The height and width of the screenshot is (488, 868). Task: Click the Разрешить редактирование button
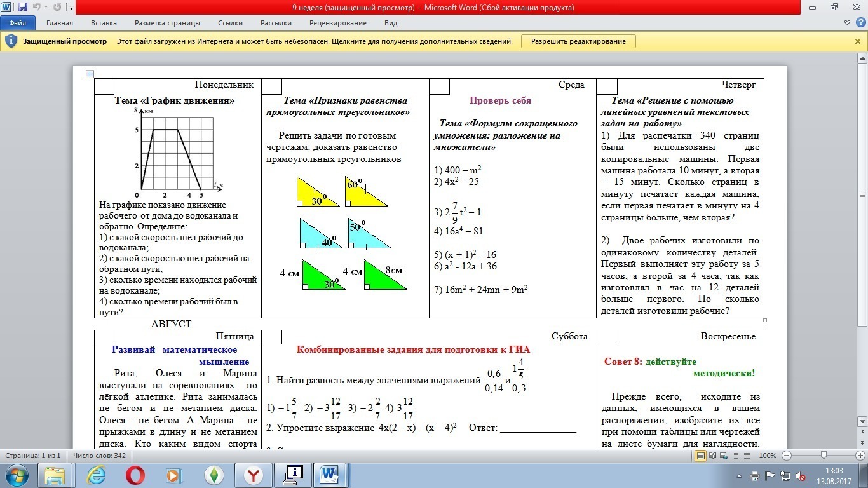coord(578,41)
